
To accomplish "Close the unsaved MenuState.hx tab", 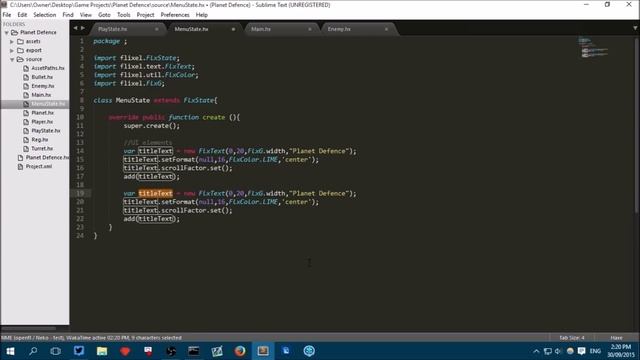I will coord(233,29).
